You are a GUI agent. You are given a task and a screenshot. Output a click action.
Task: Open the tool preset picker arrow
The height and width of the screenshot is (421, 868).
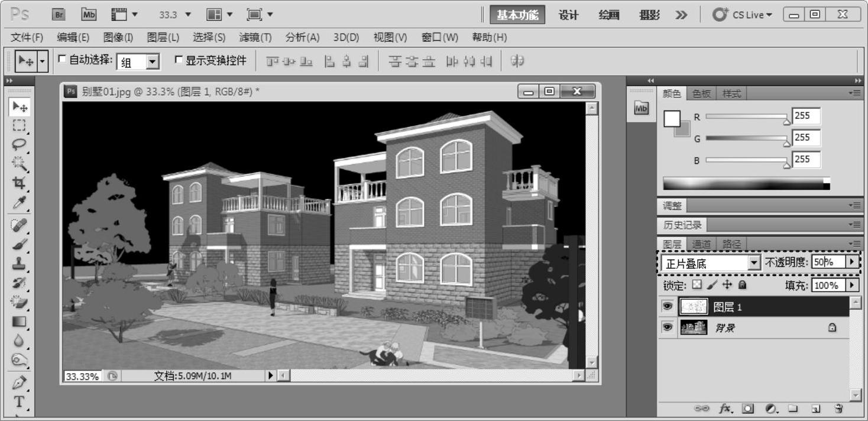[x=43, y=61]
